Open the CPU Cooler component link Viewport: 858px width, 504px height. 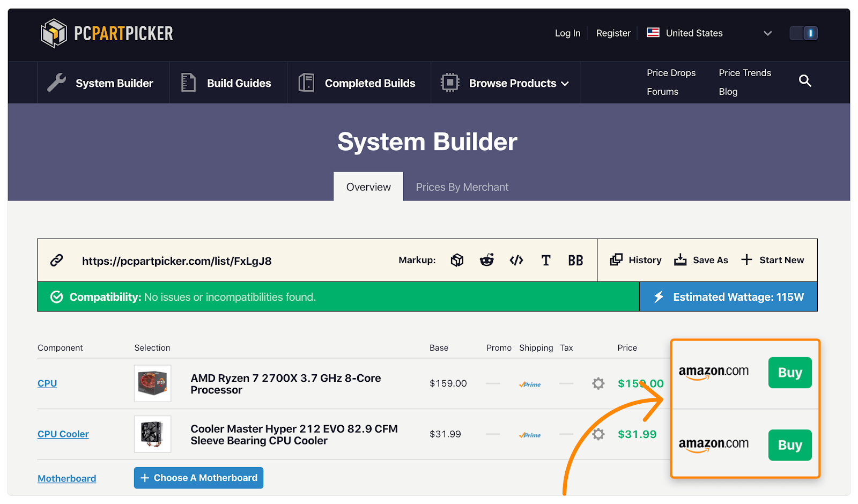click(63, 434)
